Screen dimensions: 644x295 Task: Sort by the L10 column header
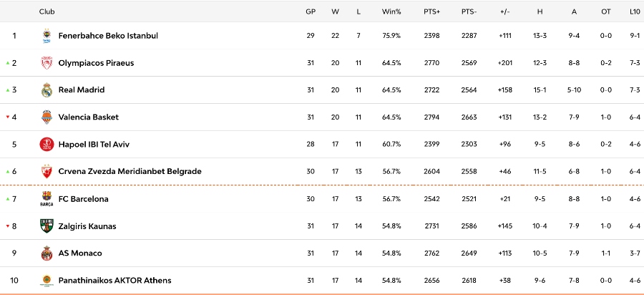click(634, 11)
